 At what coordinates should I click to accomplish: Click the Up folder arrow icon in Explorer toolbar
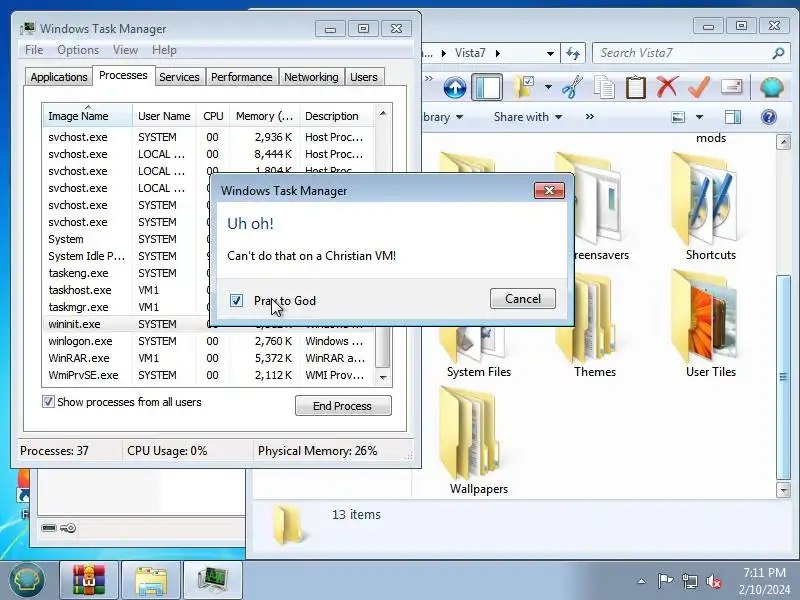455,88
